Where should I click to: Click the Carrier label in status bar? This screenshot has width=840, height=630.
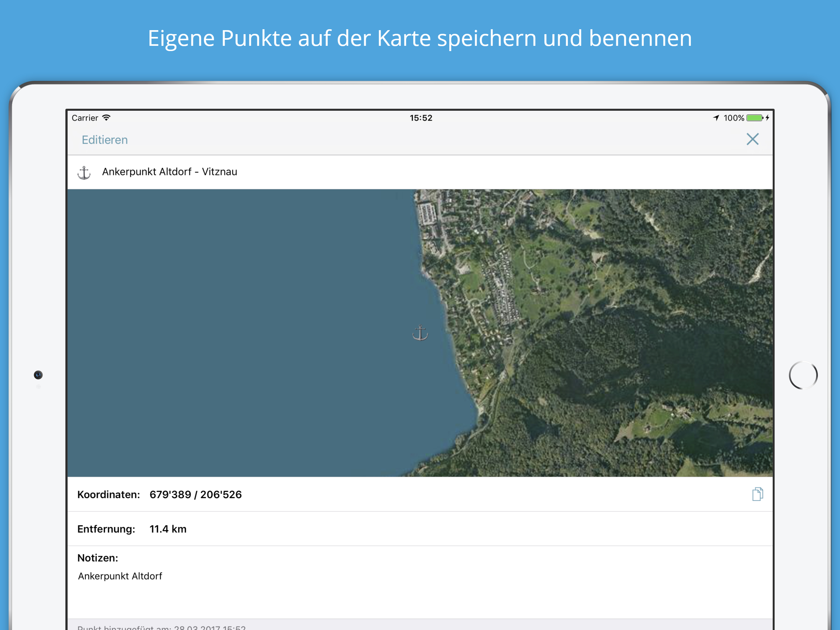[x=85, y=118]
